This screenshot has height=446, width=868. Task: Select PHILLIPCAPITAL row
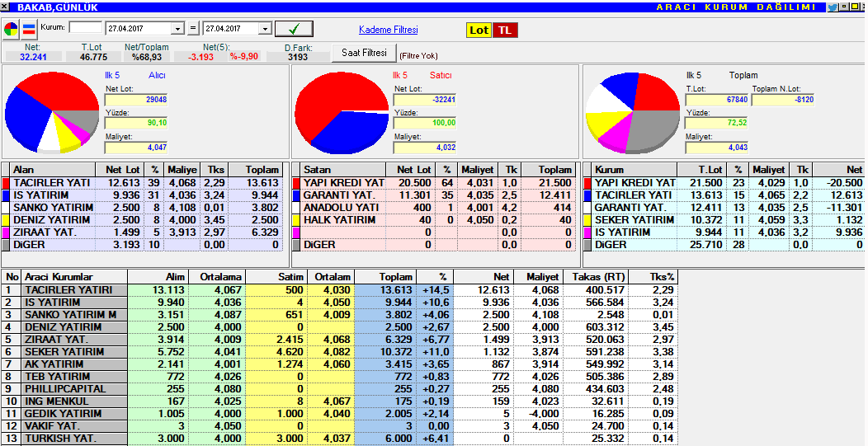coord(339,388)
